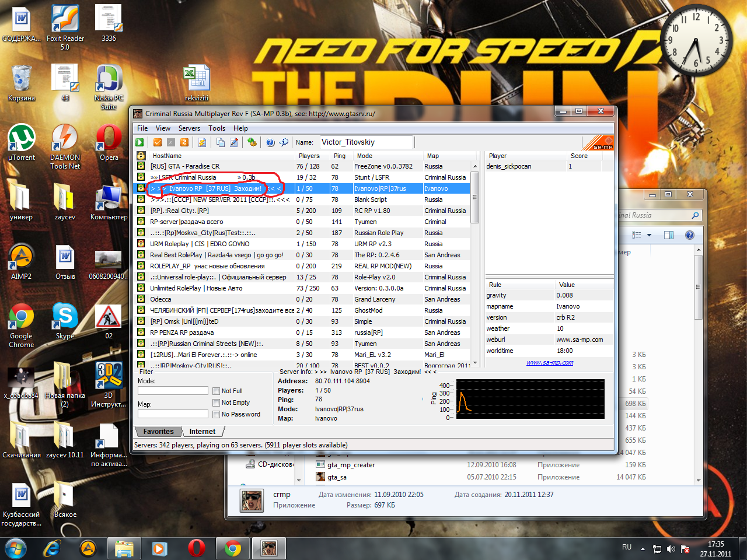This screenshot has width=747, height=560.
Task: Click the lock icon beside [RUS] GTA - Paradise CR
Action: coord(141,166)
